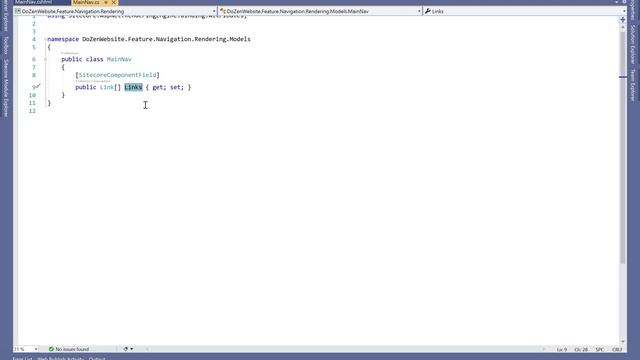Image resolution: width=640 pixels, height=360 pixels.
Task: Collapse the MainNav class outline toggle
Action: [45, 59]
